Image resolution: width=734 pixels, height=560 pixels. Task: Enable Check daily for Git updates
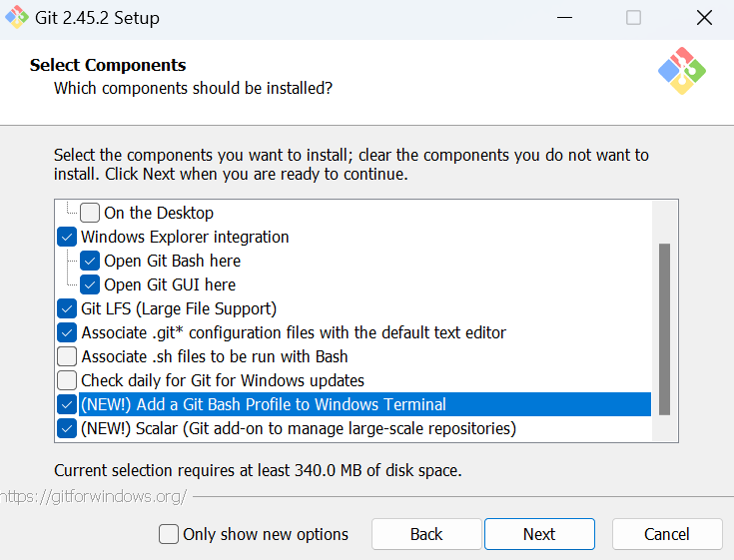point(67,380)
